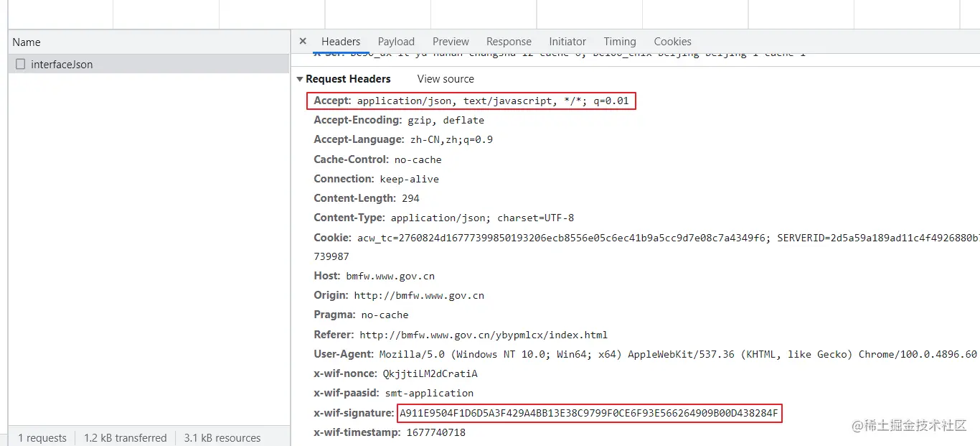
Task: Open the Payload tab
Action: click(396, 42)
